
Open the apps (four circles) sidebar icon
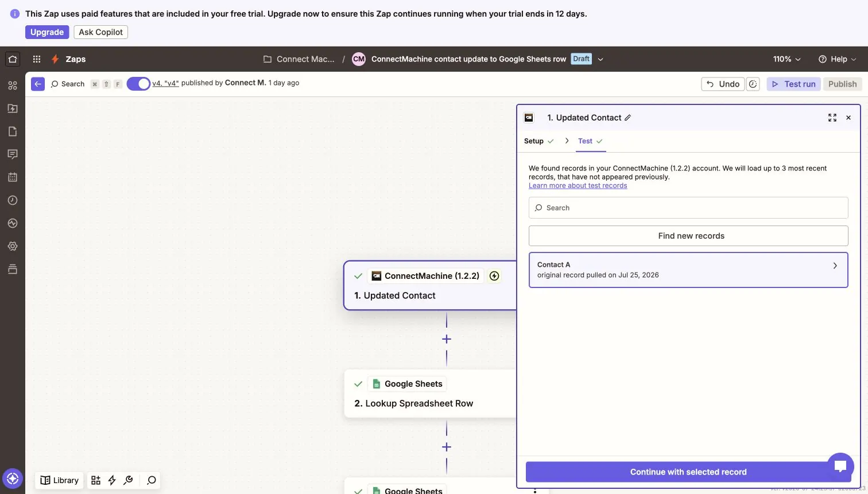point(13,85)
